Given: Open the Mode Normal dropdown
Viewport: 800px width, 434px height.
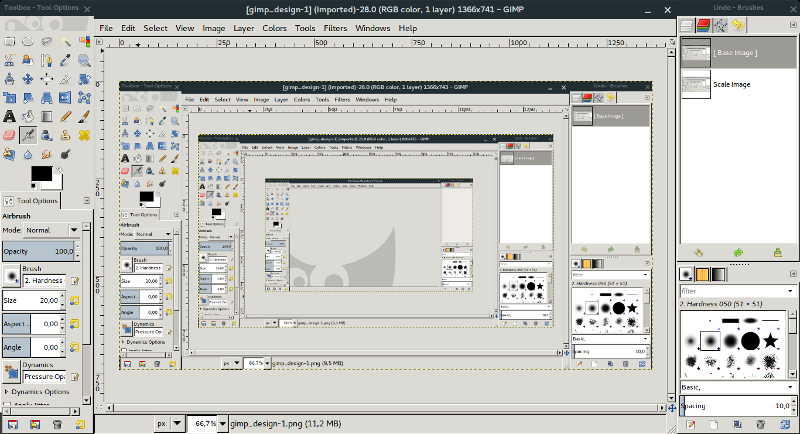Looking at the screenshot, I should [52, 230].
